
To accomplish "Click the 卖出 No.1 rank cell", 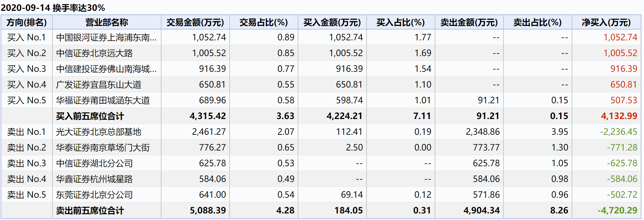I will click(27, 132).
